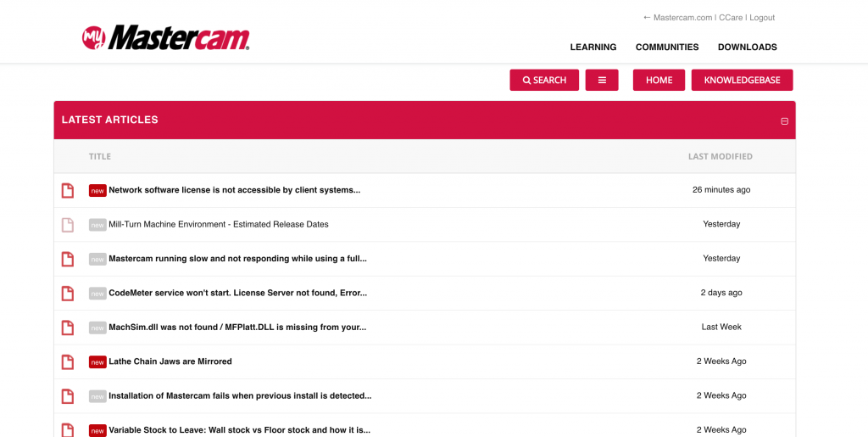
Task: Click the My Mastercam logo
Action: click(166, 37)
